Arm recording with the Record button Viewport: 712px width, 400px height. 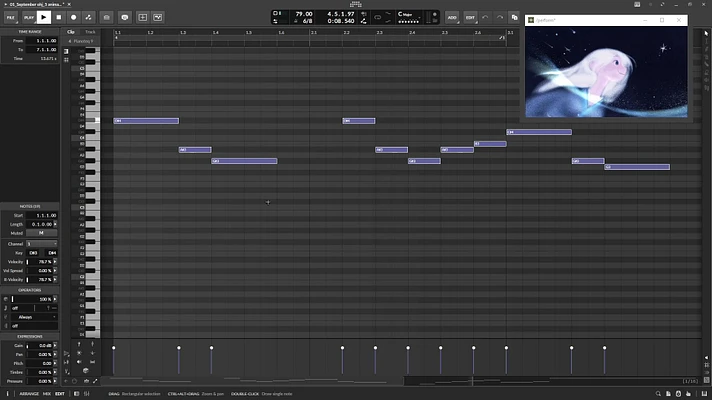click(x=74, y=17)
